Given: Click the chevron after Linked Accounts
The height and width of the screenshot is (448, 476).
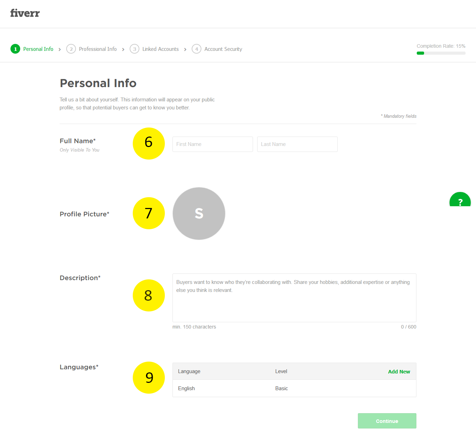Looking at the screenshot, I should (x=185, y=49).
